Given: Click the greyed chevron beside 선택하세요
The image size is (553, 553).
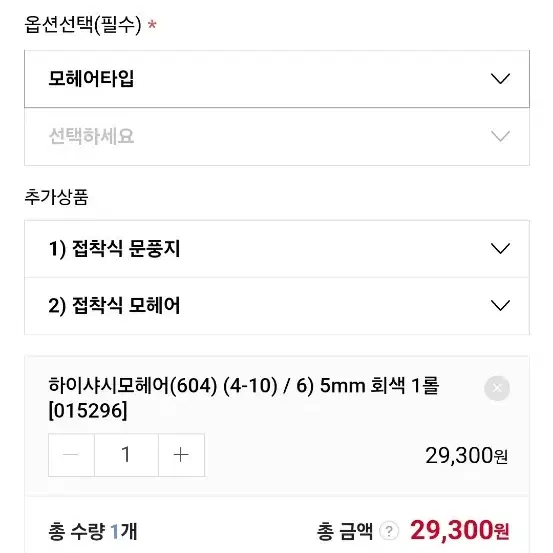Looking at the screenshot, I should 500,136.
